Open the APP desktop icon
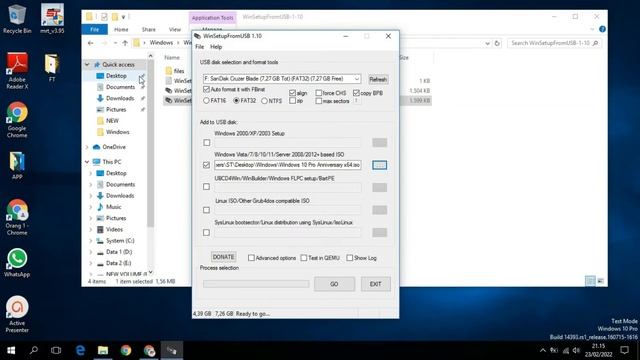This screenshot has height=360, width=640. coord(17,165)
